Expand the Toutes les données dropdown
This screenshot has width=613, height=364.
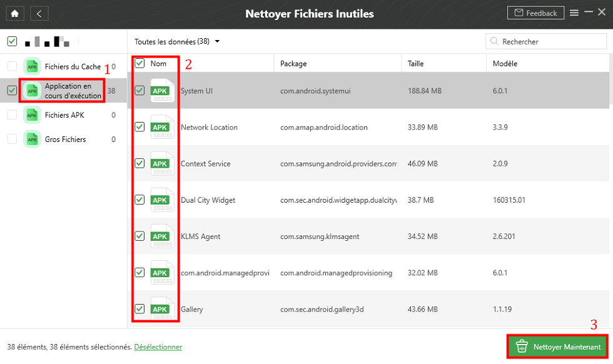[177, 42]
